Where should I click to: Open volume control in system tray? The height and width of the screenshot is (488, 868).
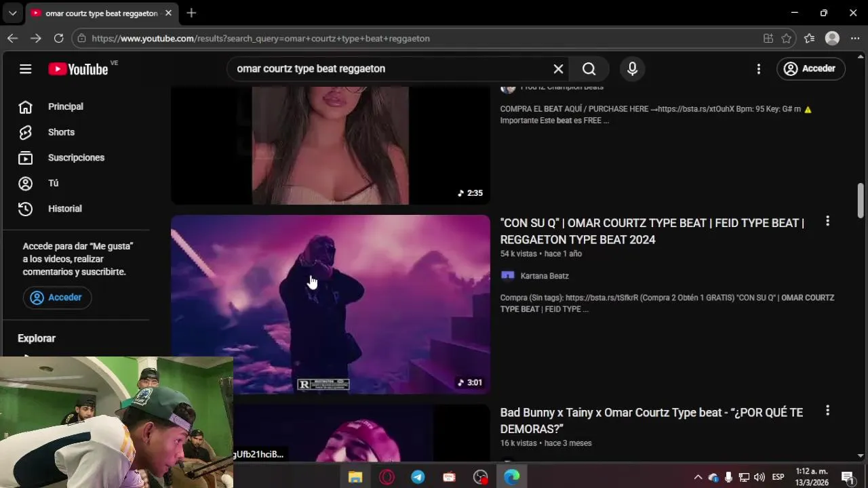click(x=759, y=477)
